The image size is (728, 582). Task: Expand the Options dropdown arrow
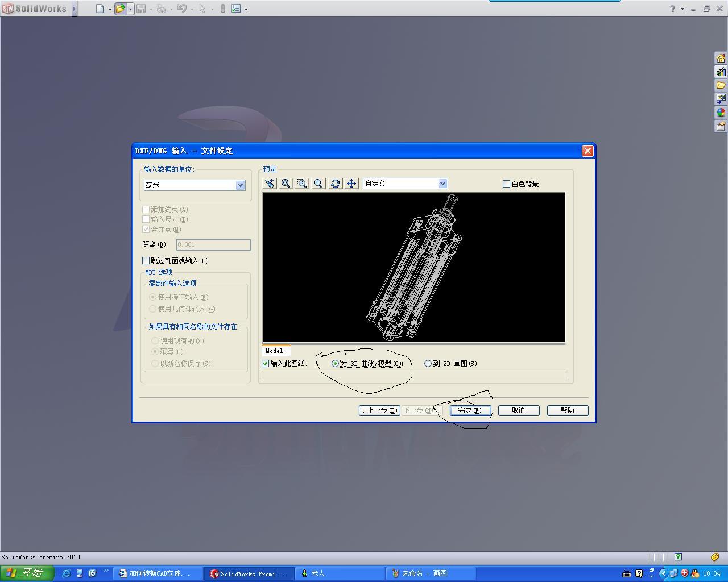(246, 9)
